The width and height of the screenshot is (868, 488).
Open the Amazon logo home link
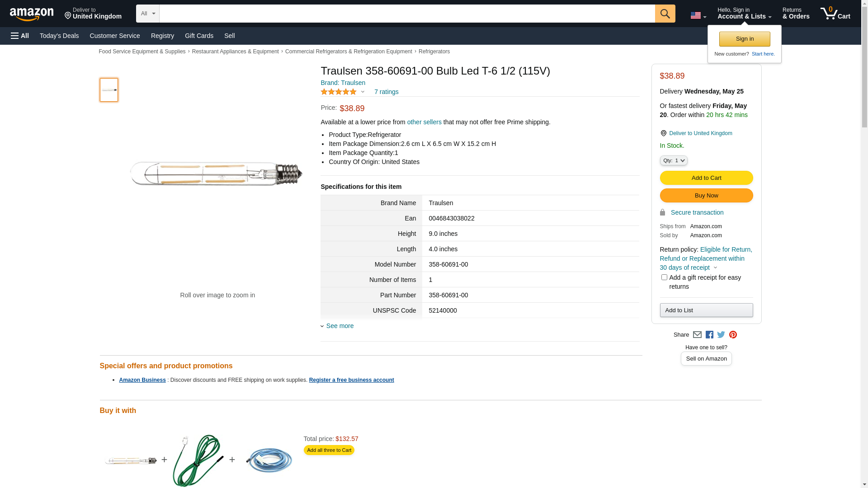pyautogui.click(x=32, y=14)
